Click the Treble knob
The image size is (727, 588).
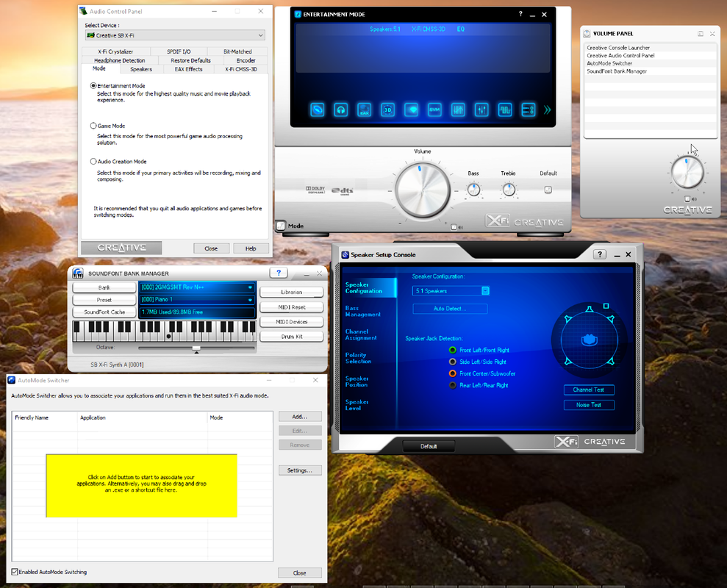[x=509, y=190]
